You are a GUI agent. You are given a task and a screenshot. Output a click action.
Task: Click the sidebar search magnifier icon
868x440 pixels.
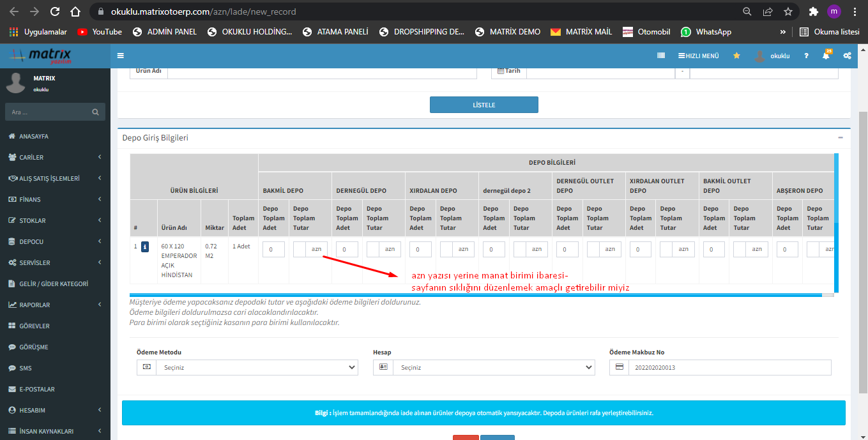95,112
